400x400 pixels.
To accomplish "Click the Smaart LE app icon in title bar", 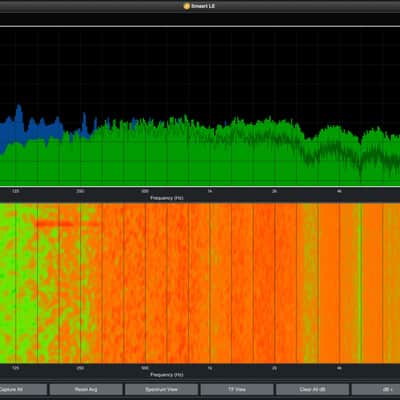I will 187,6.
